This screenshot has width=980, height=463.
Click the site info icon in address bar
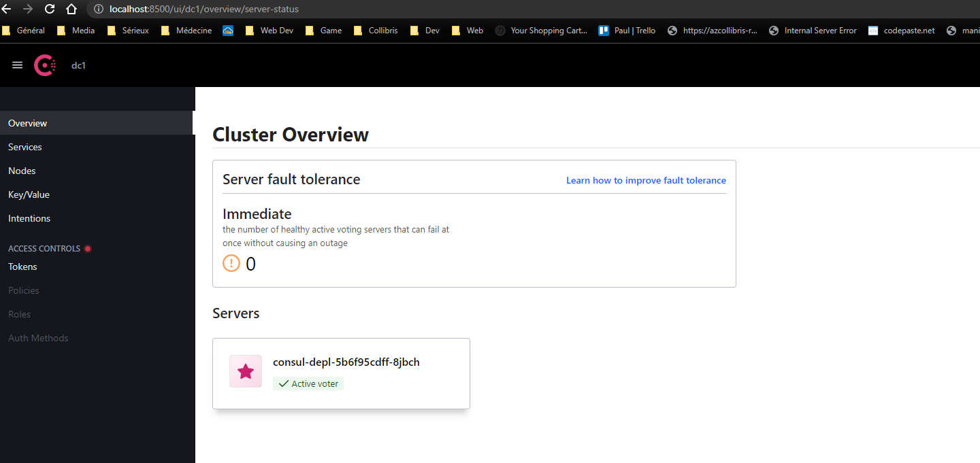coord(99,9)
